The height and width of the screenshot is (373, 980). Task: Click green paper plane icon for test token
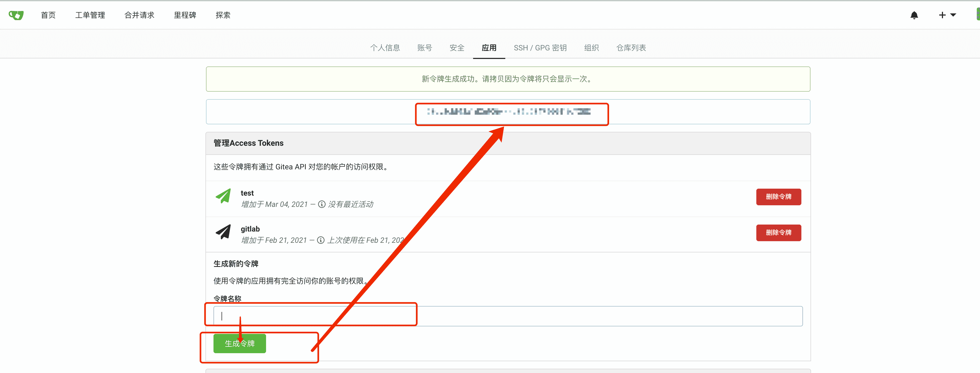223,196
